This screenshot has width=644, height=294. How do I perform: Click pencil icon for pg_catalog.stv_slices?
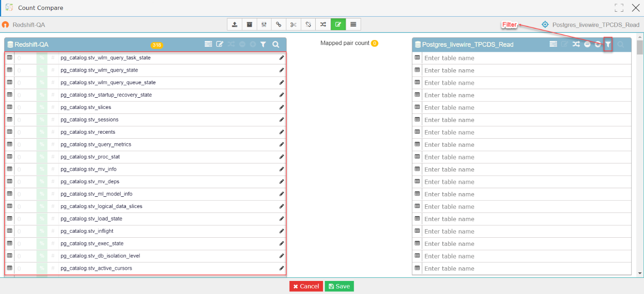pos(281,107)
